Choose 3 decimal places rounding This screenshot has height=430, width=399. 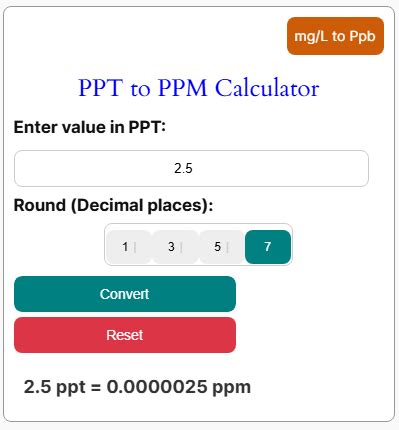pos(175,247)
